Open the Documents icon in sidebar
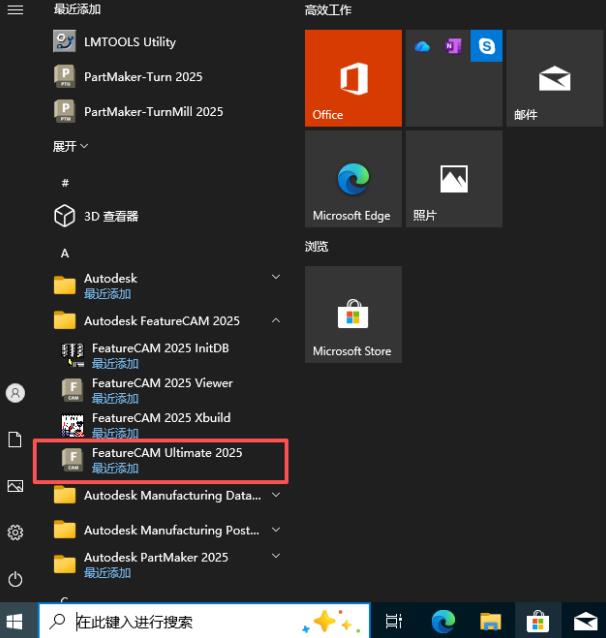 (x=15, y=440)
